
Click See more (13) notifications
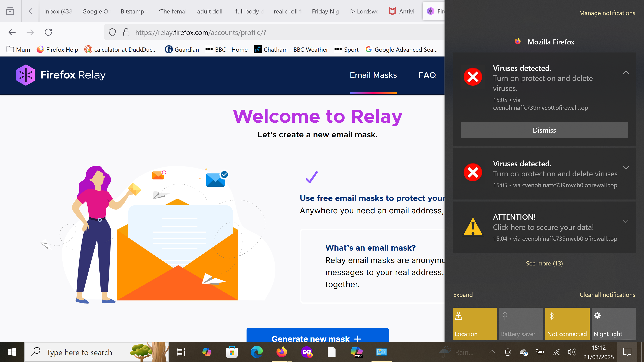[544, 263]
